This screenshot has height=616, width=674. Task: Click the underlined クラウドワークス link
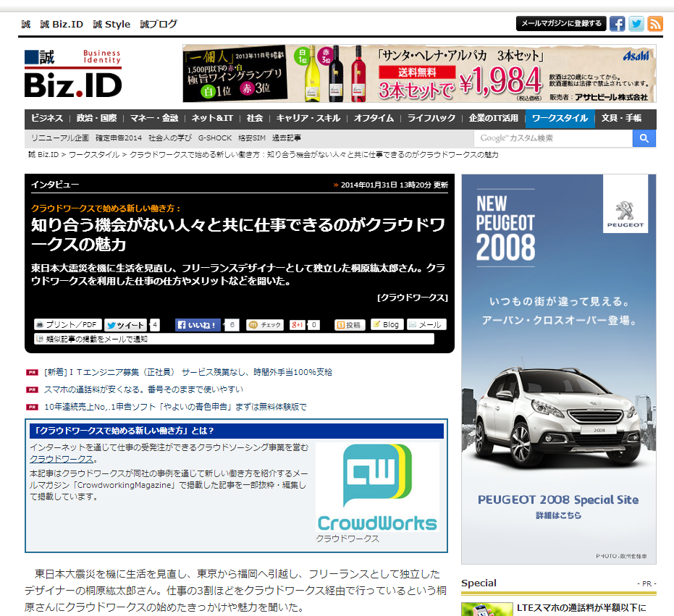pyautogui.click(x=62, y=459)
